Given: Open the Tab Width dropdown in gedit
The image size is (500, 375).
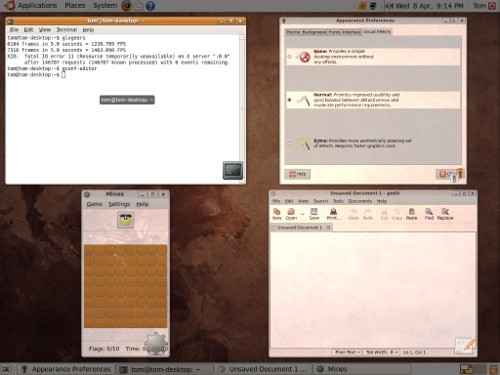Looking at the screenshot, I should pos(381,352).
